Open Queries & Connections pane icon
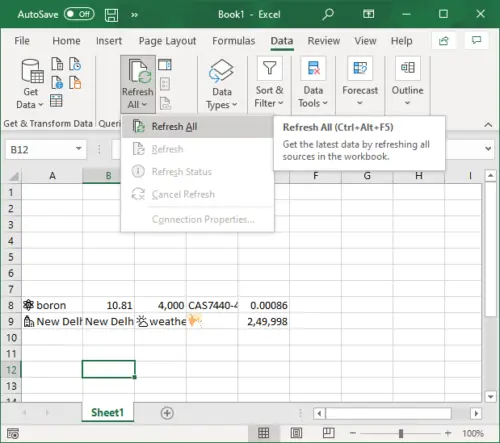 tap(165, 65)
